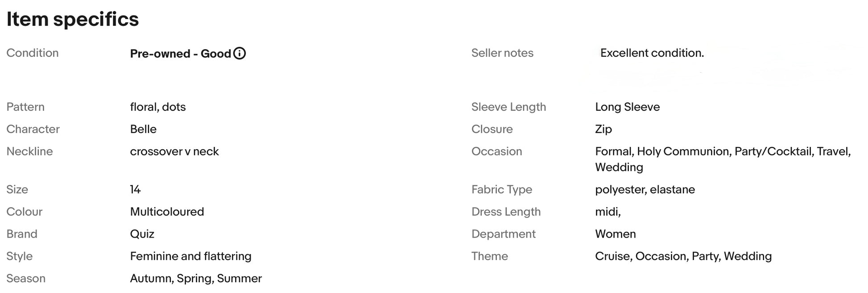Click size value 14
The image size is (868, 293).
136,189
